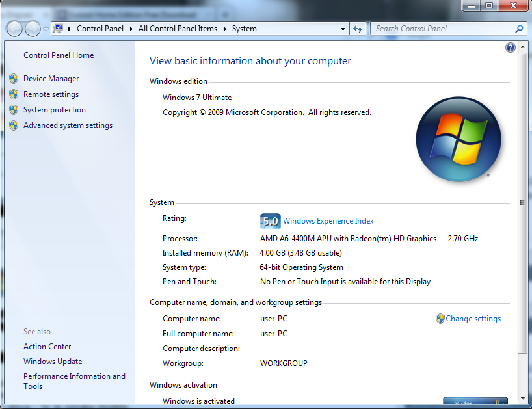Click the search magnifier icon
This screenshot has width=532, height=409.
point(519,29)
